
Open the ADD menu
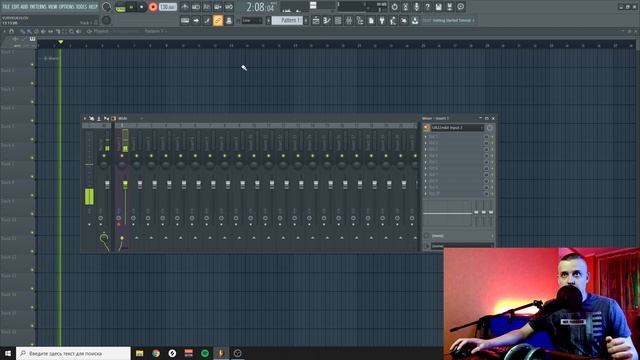point(24,7)
